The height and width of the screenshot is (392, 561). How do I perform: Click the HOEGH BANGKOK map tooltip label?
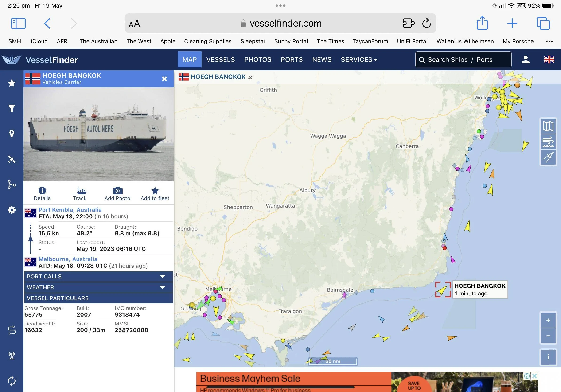click(x=480, y=289)
